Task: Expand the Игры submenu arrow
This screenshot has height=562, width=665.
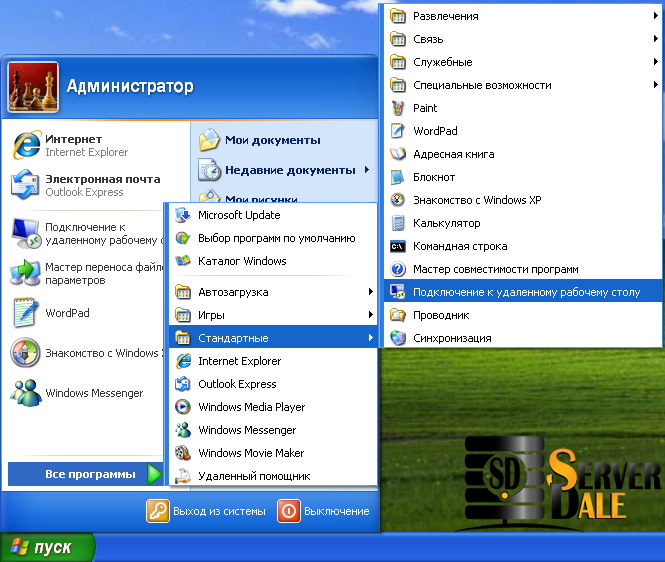Action: (x=371, y=315)
